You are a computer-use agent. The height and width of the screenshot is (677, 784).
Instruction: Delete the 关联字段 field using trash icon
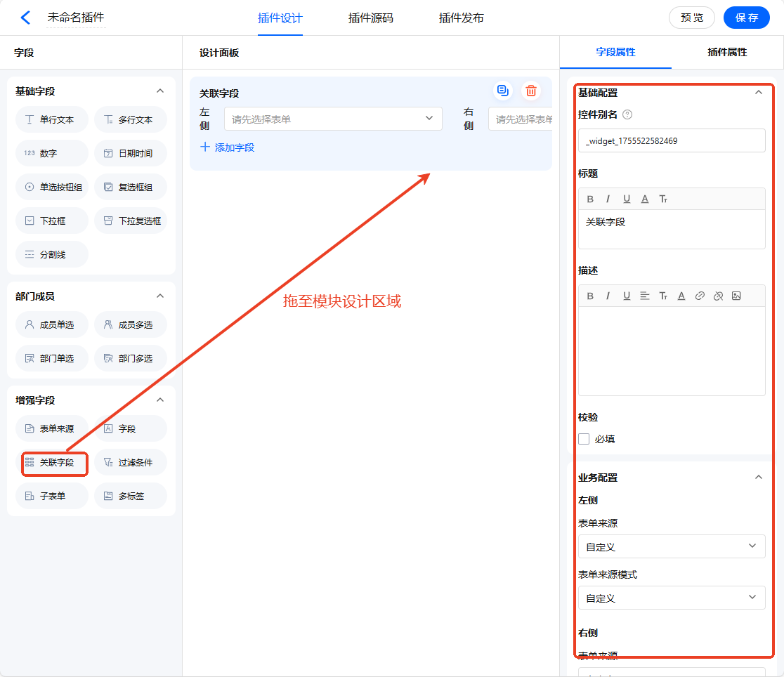pos(531,91)
